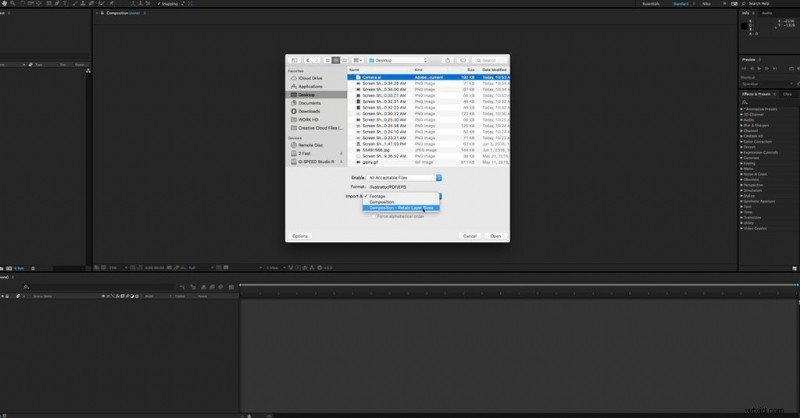
Task: Eject the 2 Fast drive
Action: (341, 153)
